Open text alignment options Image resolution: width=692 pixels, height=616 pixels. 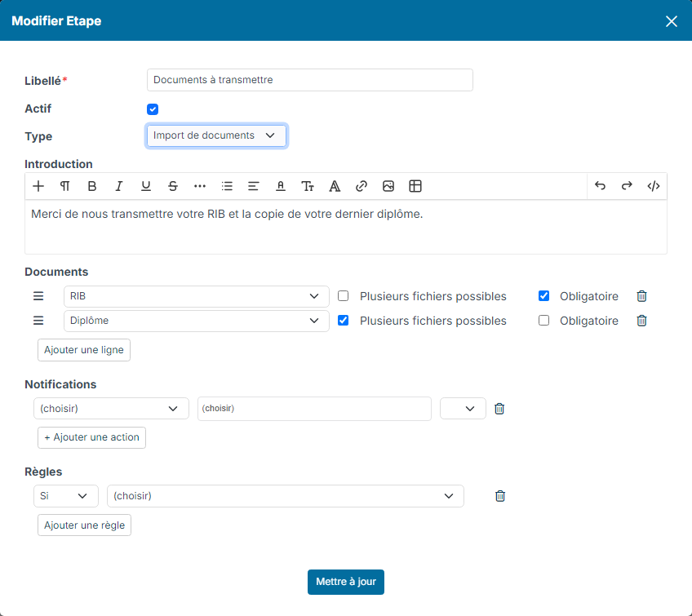(x=253, y=186)
